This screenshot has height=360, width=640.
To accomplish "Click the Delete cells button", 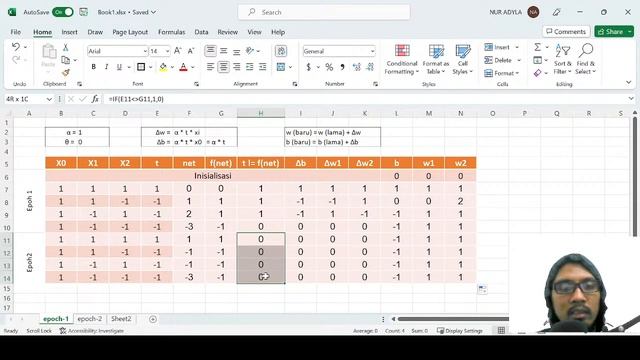I will [498, 60].
